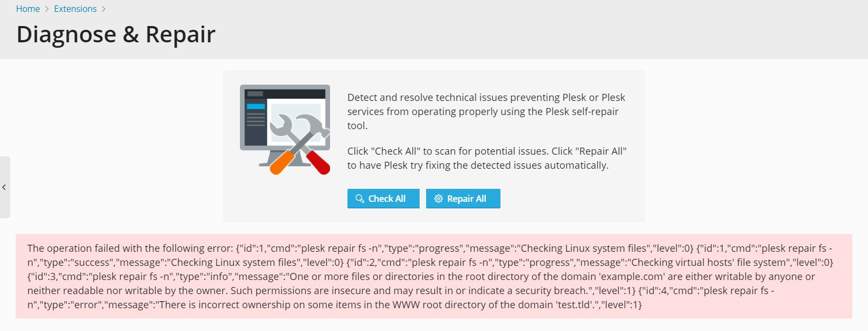The width and height of the screenshot is (868, 331).
Task: Click the blue menu bar inside monitor illustration
Action: point(256,106)
